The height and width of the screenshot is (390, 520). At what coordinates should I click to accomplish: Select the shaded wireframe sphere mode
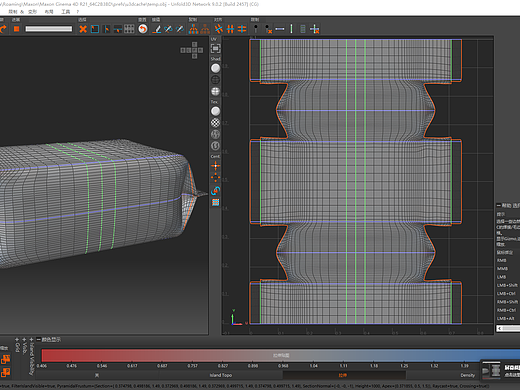point(216,91)
